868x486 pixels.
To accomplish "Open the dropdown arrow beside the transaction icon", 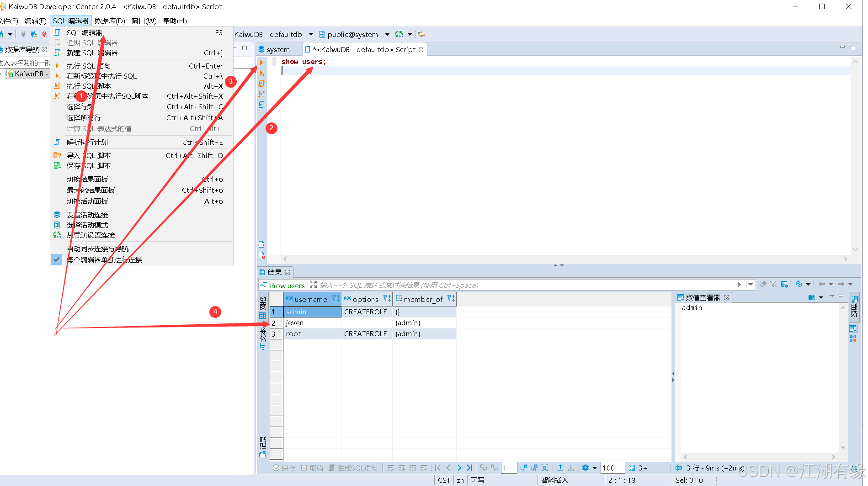I will (x=410, y=34).
